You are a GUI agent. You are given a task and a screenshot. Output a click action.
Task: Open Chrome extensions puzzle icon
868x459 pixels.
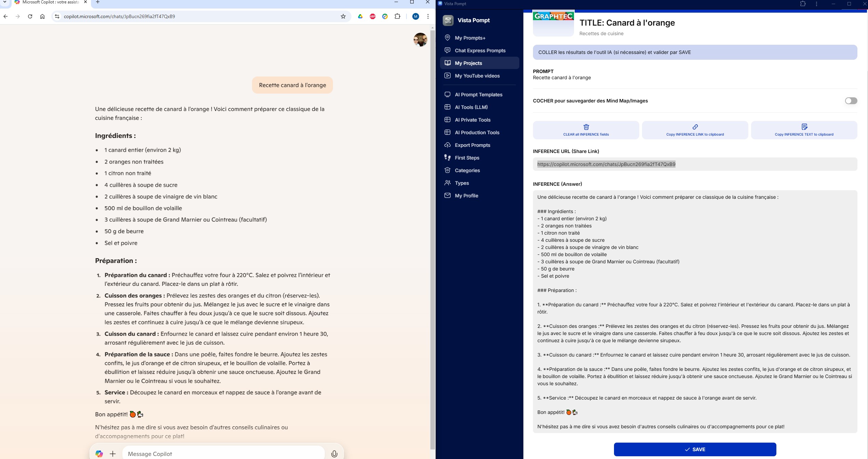397,16
